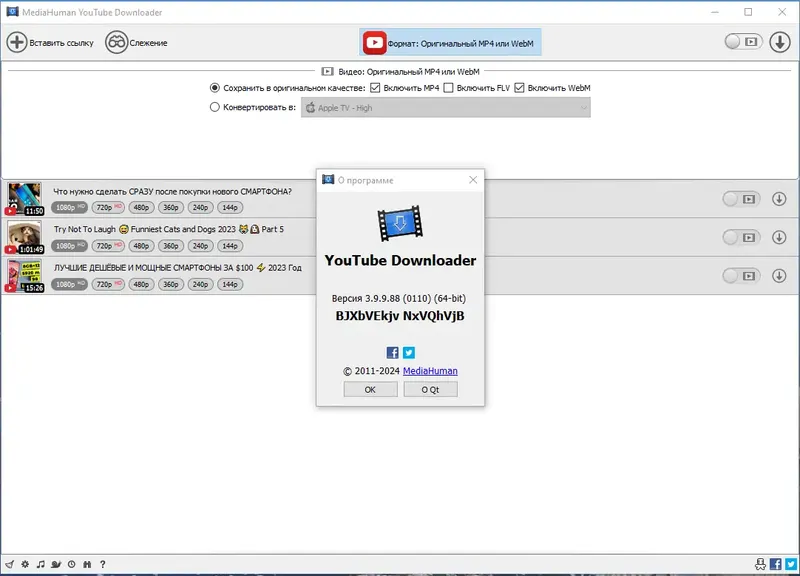Check Включить FLV checkbox

pyautogui.click(x=448, y=88)
